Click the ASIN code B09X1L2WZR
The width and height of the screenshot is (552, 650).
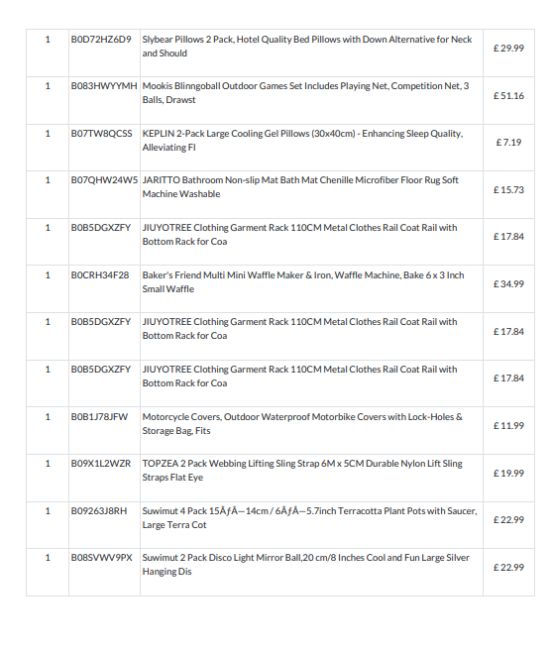(x=101, y=463)
